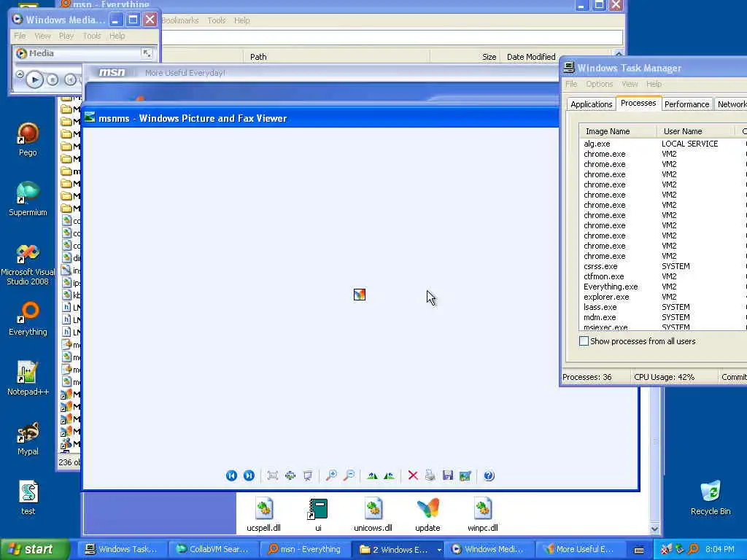Select winpc.dll file icon

(x=483, y=514)
